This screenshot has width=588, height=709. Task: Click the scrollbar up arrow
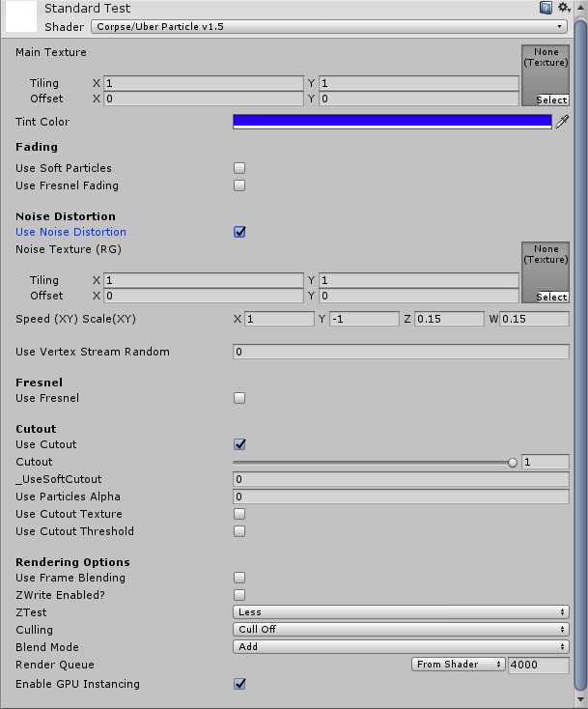pyautogui.click(x=580, y=7)
